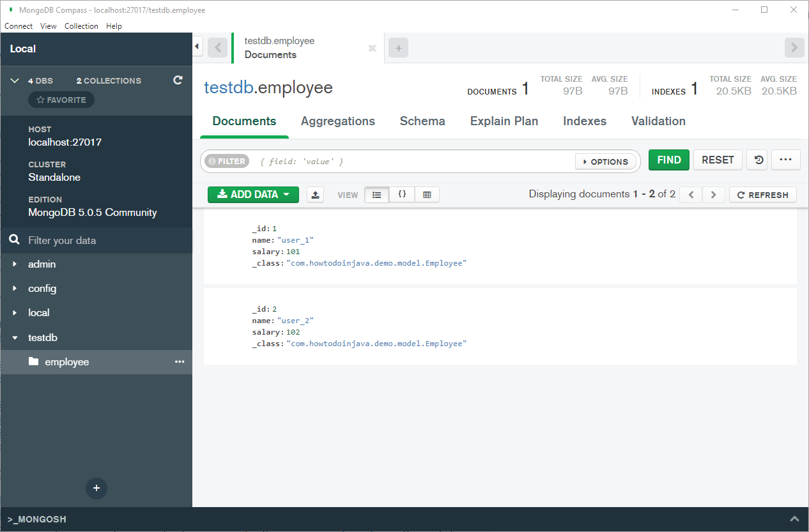
Task: Click the testdb breadcrumb link
Action: tap(228, 87)
